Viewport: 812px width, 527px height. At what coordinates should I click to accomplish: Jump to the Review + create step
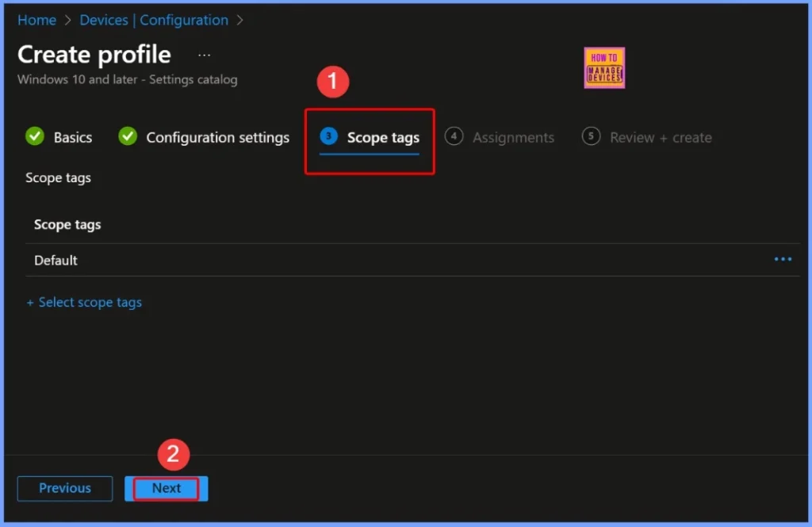pos(661,138)
